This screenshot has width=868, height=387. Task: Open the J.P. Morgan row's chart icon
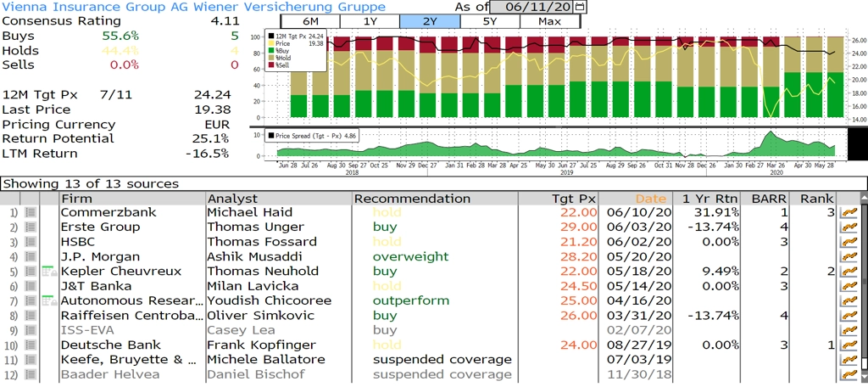pos(847,256)
